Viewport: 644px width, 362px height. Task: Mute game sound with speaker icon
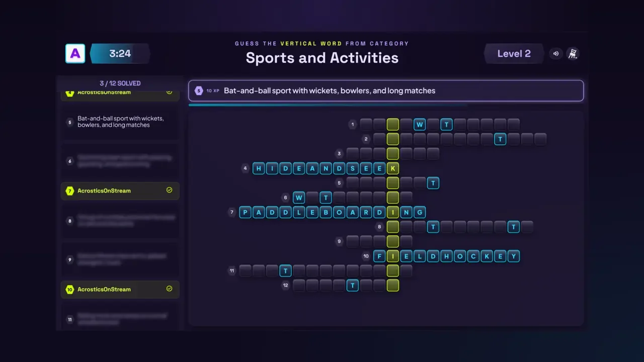556,53
